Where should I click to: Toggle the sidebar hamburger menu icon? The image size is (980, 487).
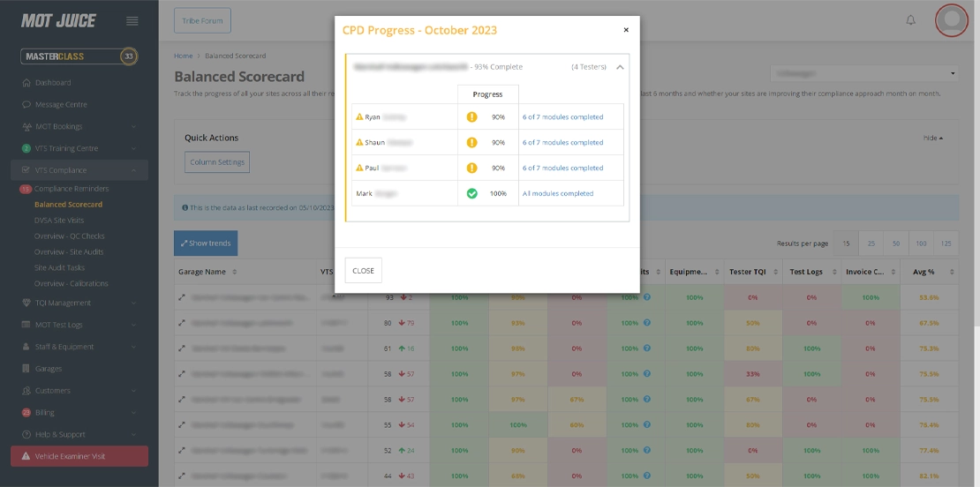tap(132, 20)
